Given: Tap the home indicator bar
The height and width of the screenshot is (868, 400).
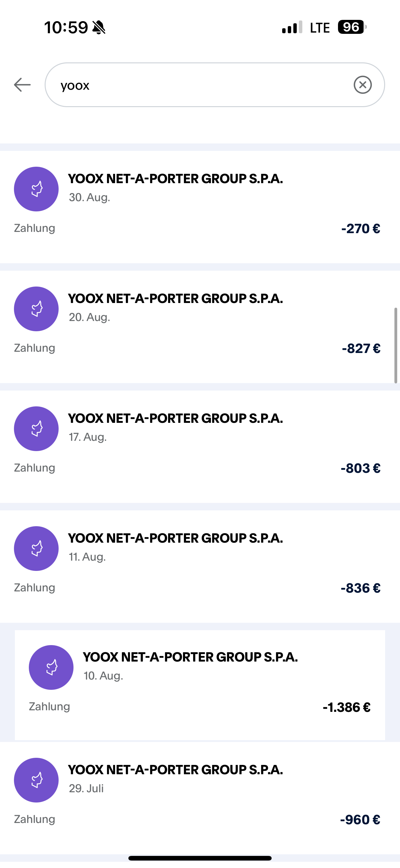Looking at the screenshot, I should (x=200, y=858).
